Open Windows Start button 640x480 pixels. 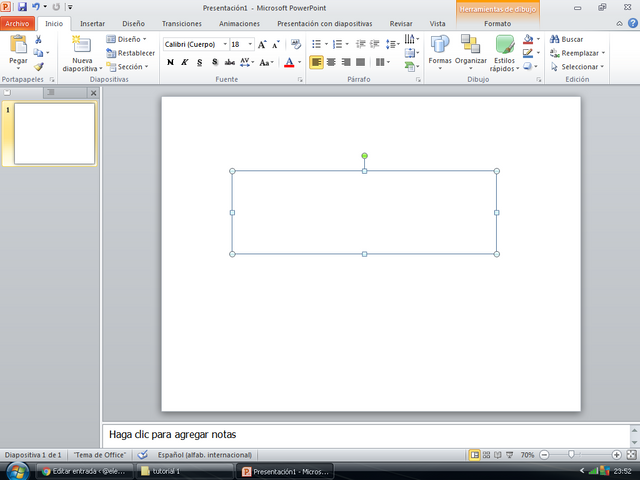point(18,472)
